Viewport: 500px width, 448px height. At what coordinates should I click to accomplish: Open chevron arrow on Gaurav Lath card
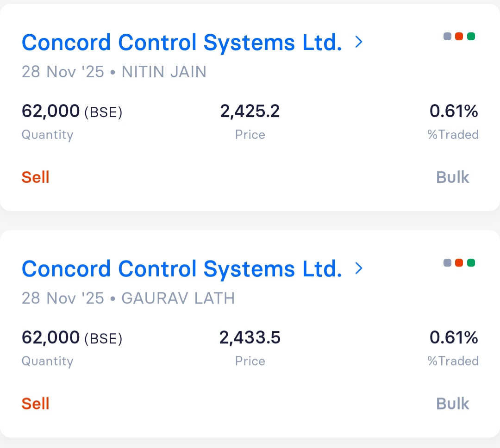coord(358,268)
